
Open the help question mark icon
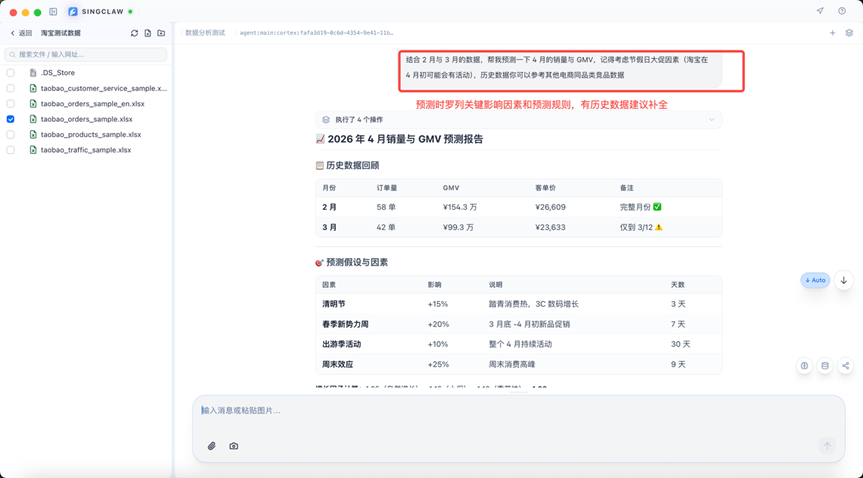pos(841,12)
